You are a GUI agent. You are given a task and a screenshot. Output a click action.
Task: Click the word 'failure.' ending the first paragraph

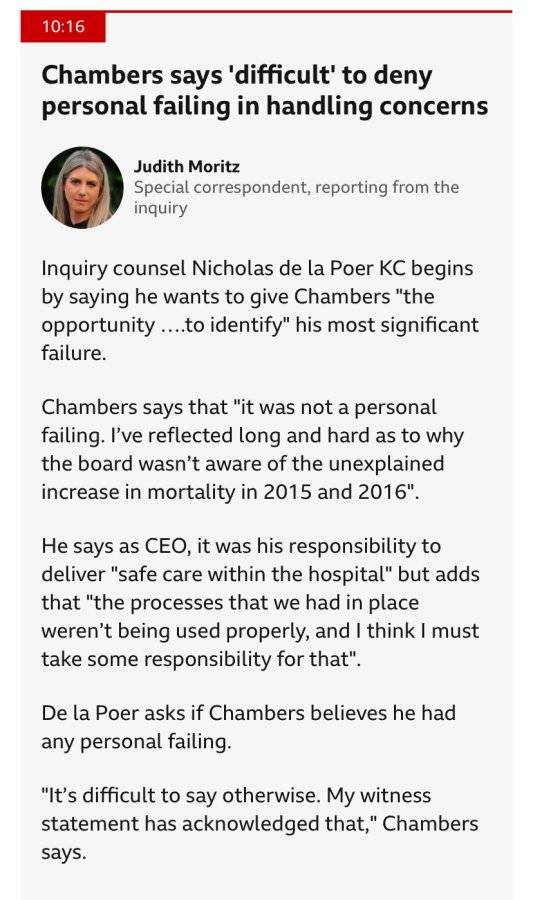(x=73, y=352)
